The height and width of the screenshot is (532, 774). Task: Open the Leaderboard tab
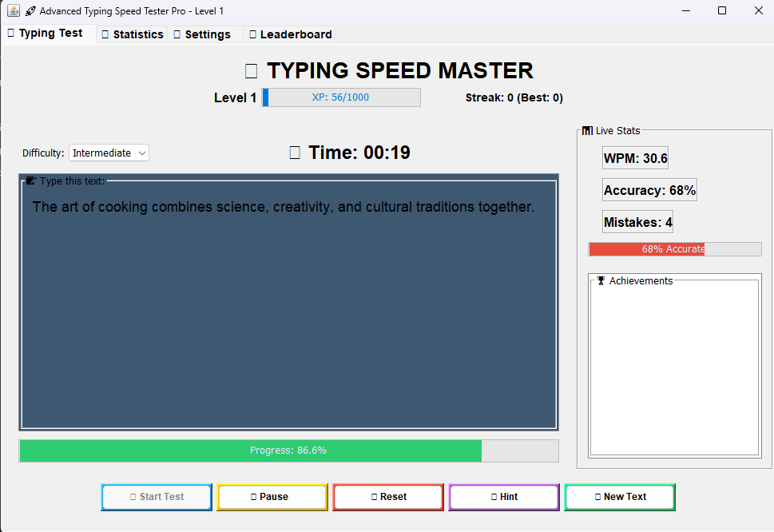[291, 34]
